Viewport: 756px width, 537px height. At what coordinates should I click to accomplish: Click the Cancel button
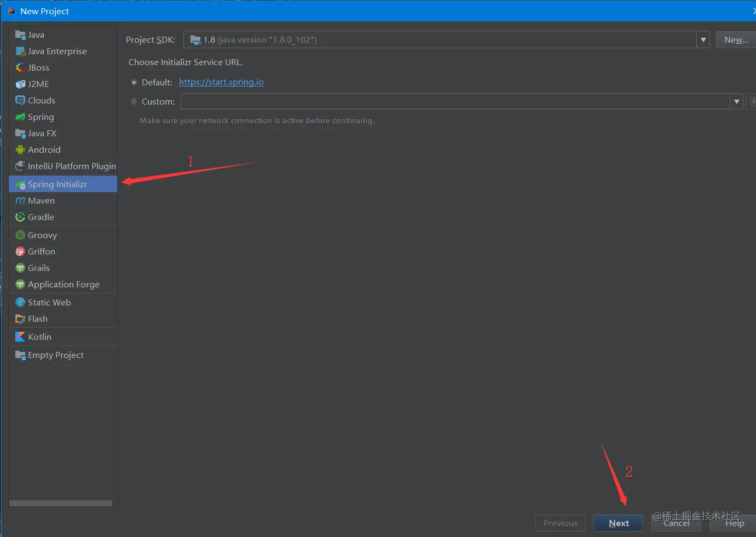tap(676, 523)
